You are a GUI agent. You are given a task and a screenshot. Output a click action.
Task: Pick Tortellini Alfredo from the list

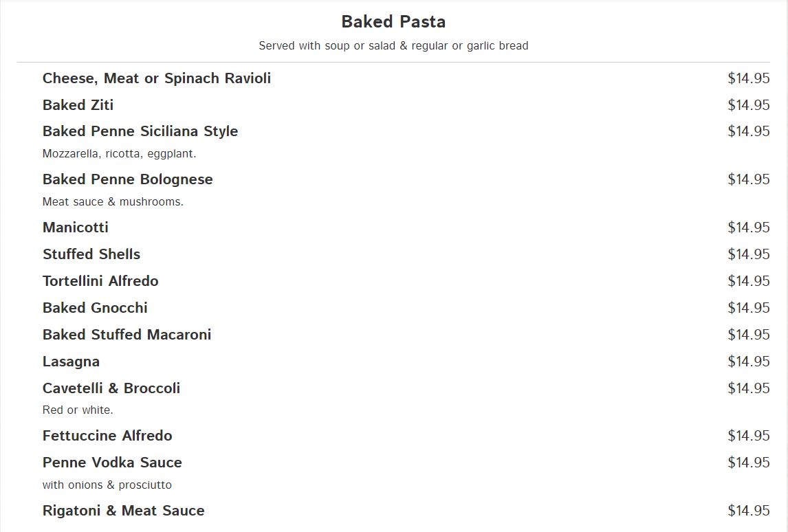pyautogui.click(x=100, y=281)
